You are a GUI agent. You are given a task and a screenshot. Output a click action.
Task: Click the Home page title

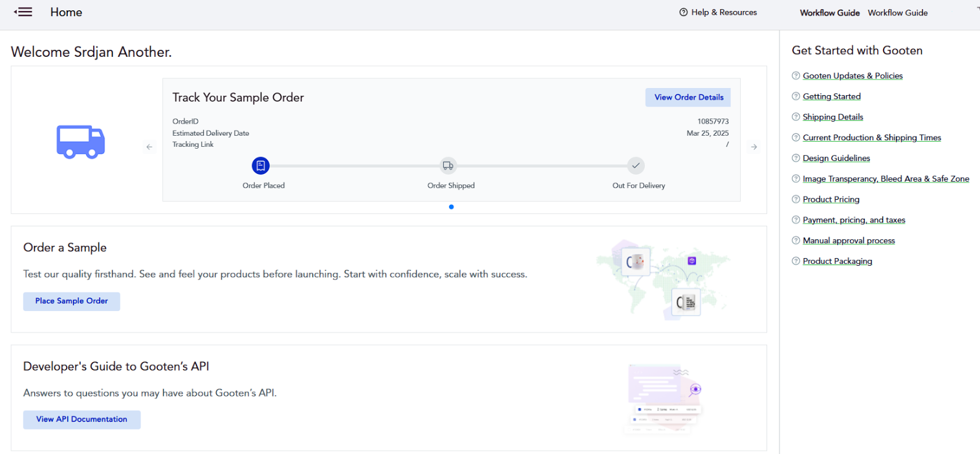[66, 12]
